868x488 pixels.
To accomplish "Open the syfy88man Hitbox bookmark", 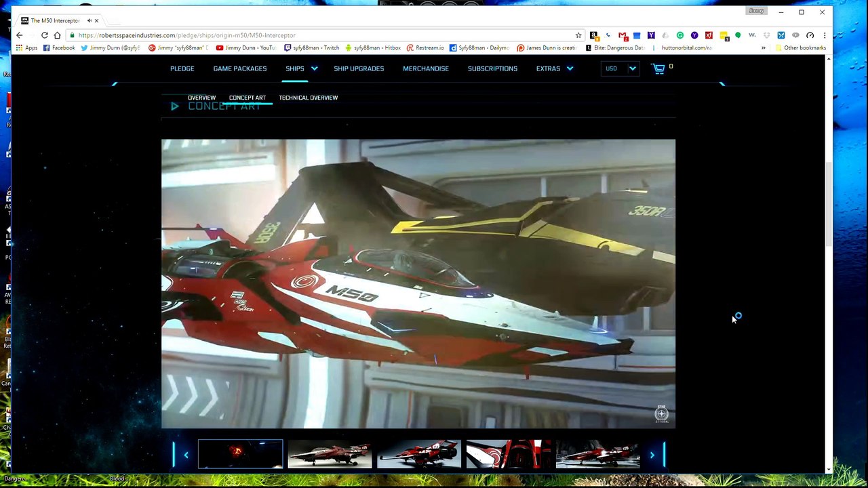I will (373, 48).
